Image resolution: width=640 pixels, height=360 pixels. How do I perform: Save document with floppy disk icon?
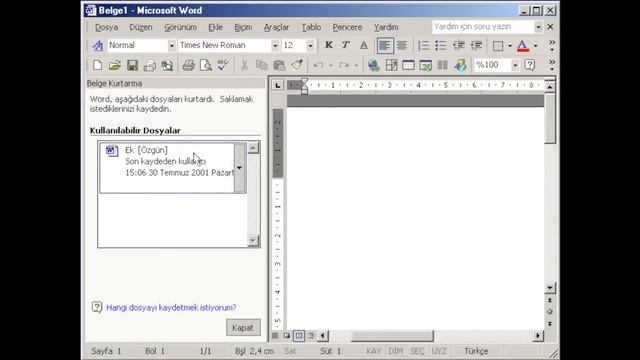click(132, 65)
